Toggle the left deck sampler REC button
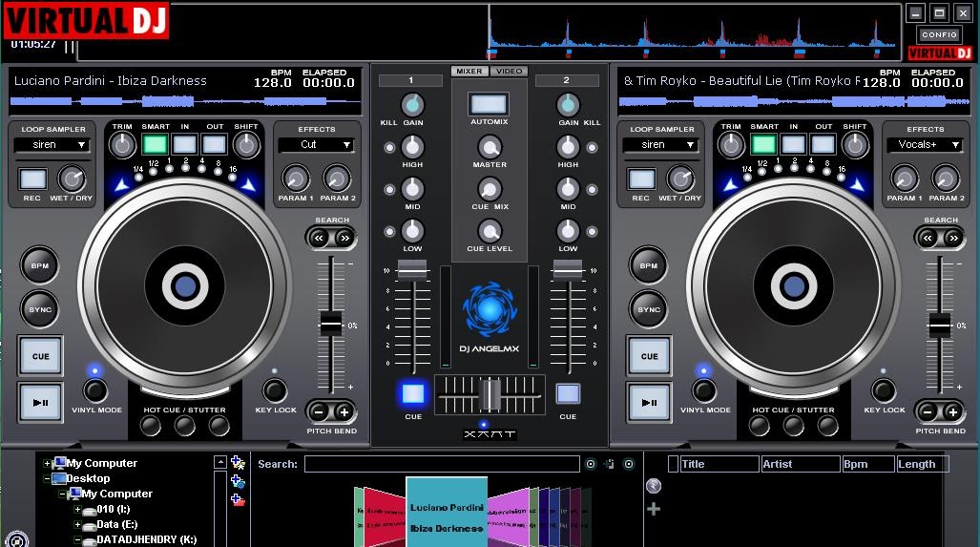Screen dimensions: 980x547 click(32, 179)
